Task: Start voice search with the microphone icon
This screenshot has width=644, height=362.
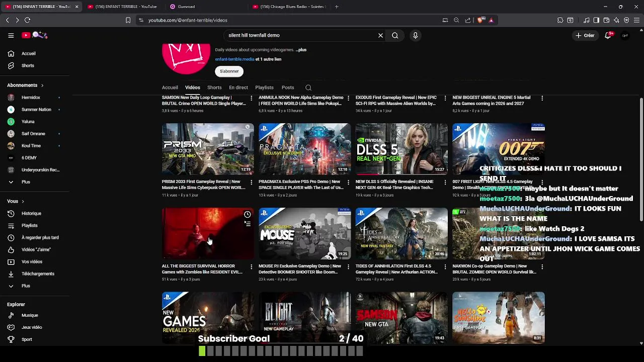Action: (x=415, y=35)
